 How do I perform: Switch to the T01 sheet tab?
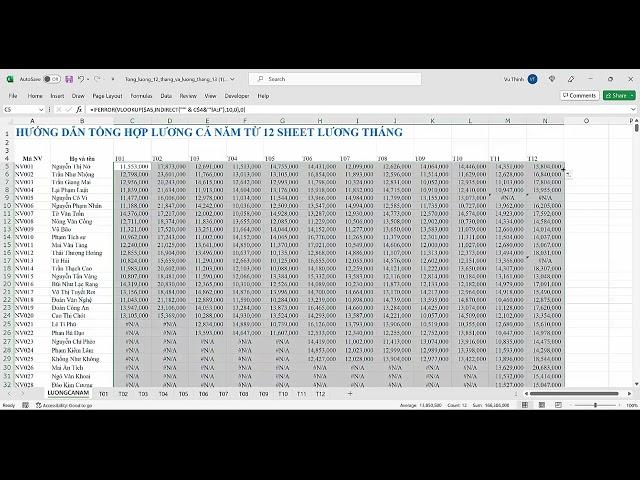pyautogui.click(x=104, y=394)
